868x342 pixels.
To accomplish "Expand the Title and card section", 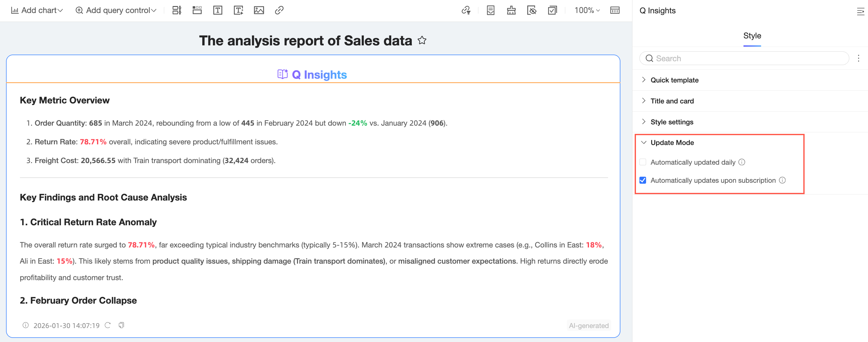I will pos(672,101).
